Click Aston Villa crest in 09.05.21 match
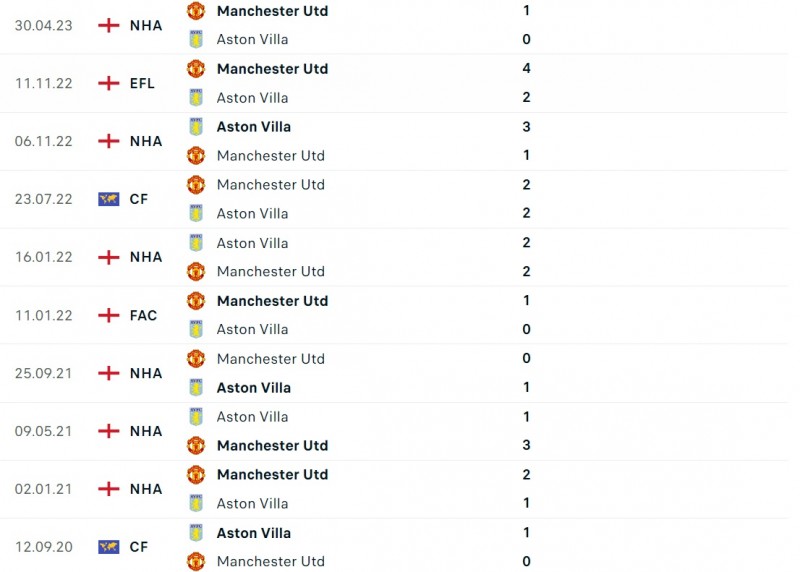 [196, 417]
